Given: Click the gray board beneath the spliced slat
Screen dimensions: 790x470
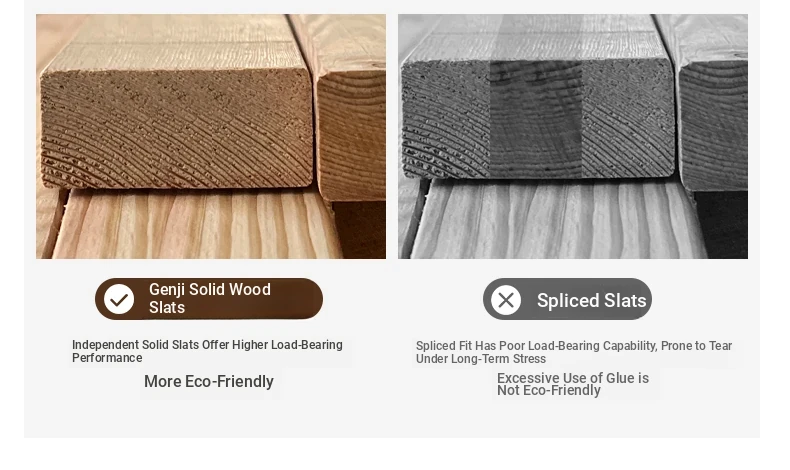Looking at the screenshot, I should point(559,220).
